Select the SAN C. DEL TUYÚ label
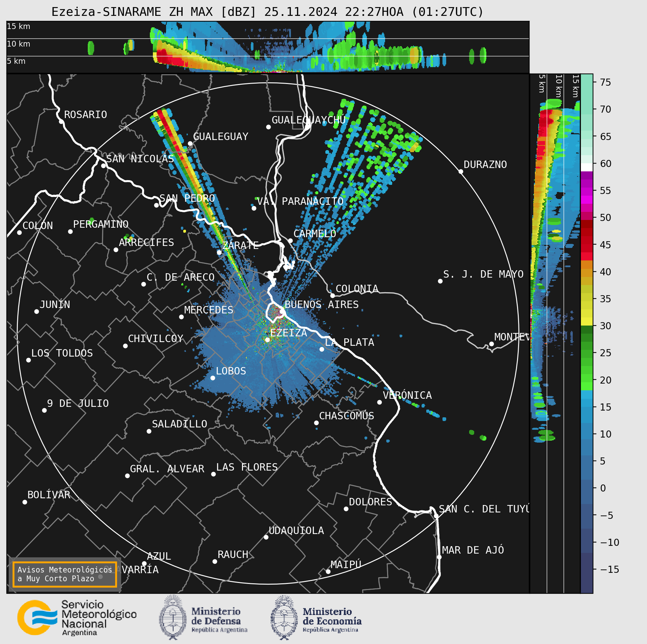This screenshot has width=647, height=644. pos(484,509)
